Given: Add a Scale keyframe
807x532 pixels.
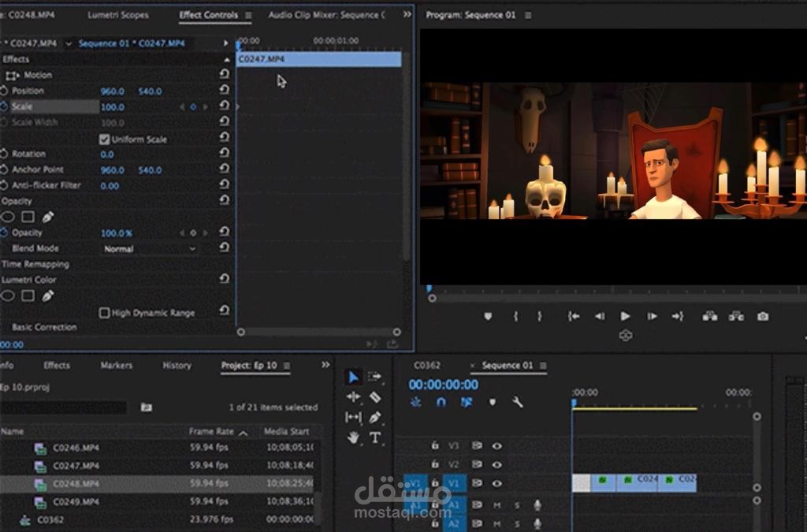Looking at the screenshot, I should [193, 107].
